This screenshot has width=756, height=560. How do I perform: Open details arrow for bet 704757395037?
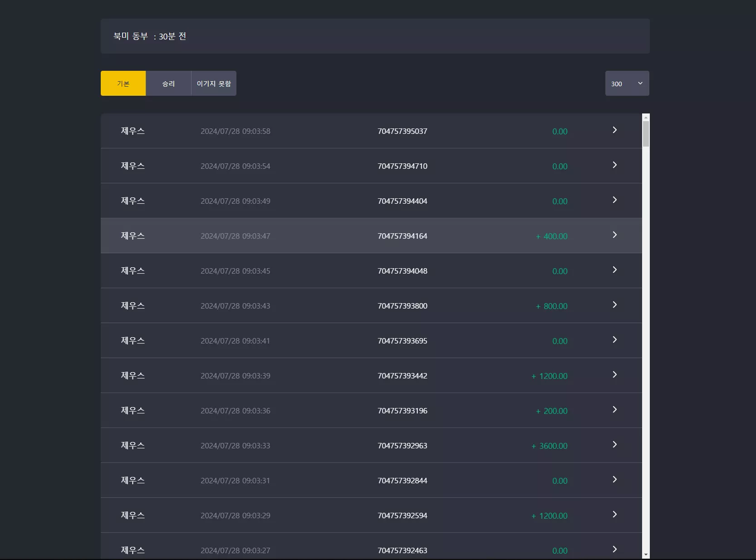(x=614, y=130)
